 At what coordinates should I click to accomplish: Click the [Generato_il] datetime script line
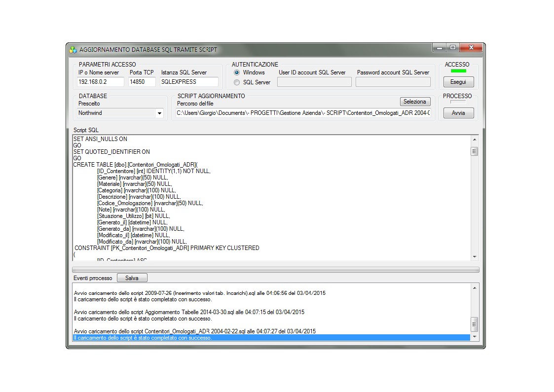tap(133, 222)
